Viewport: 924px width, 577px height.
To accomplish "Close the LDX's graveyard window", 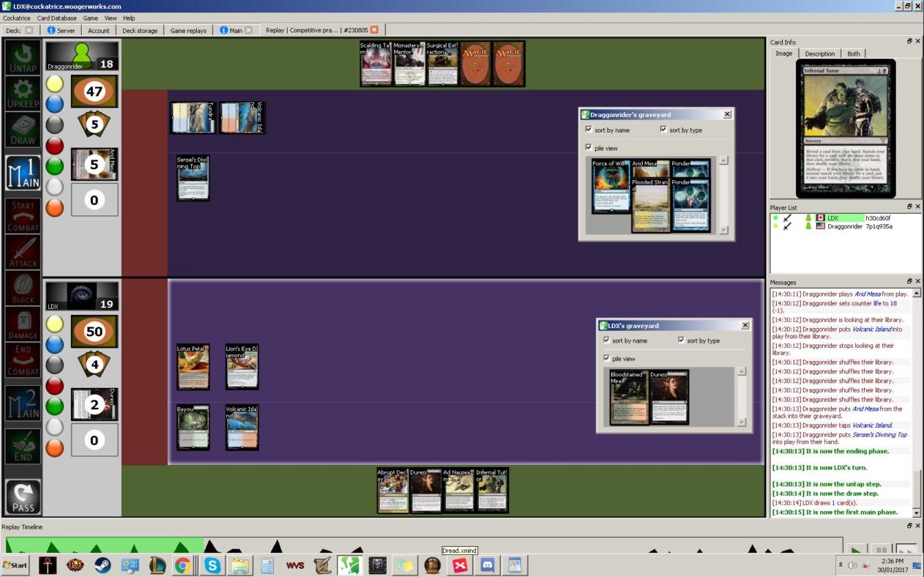I will click(x=745, y=325).
